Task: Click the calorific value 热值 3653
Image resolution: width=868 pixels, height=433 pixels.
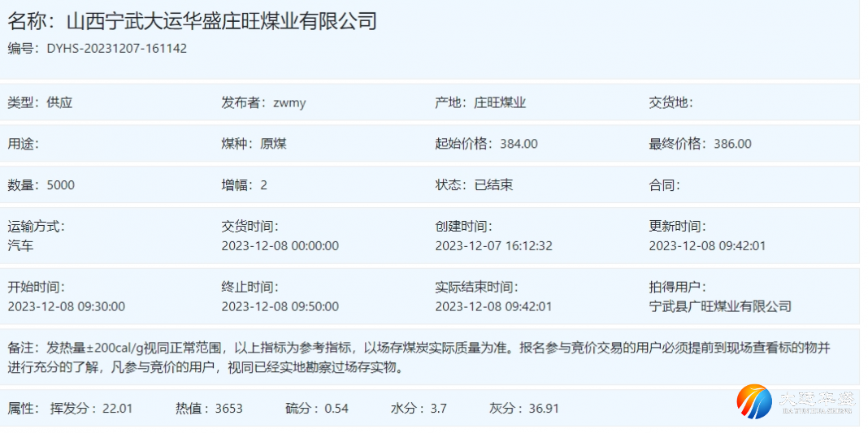Action: point(209,408)
